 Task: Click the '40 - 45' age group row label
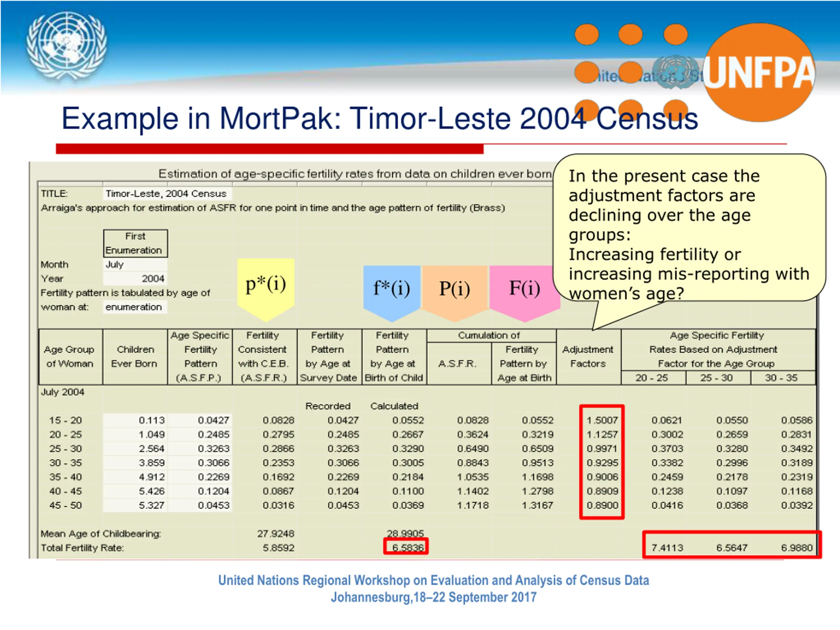[66, 492]
